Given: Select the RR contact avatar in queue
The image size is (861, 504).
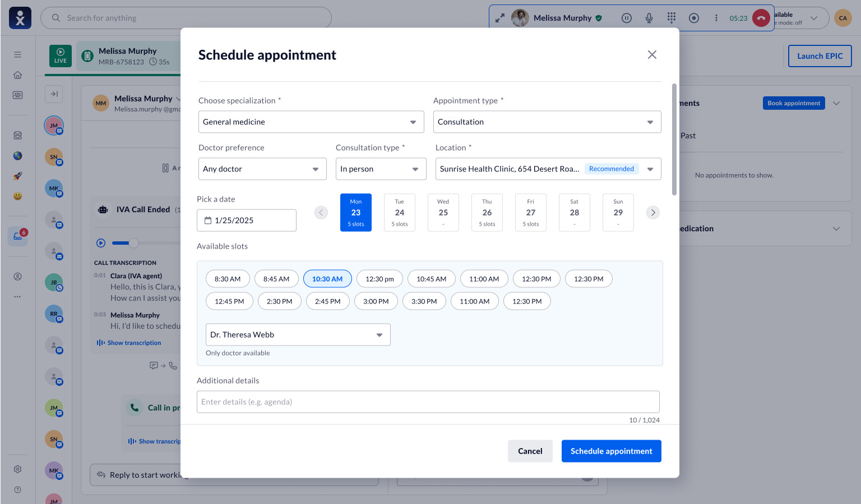Looking at the screenshot, I should [54, 314].
